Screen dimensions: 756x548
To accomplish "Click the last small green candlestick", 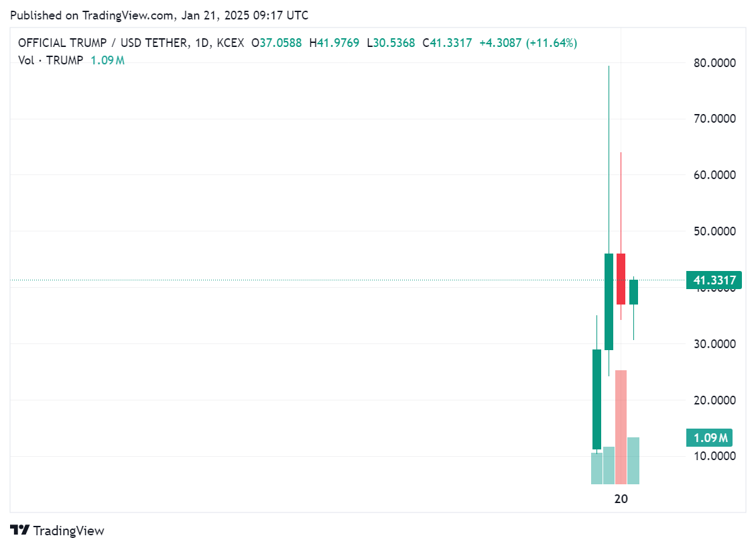I will (x=633, y=292).
